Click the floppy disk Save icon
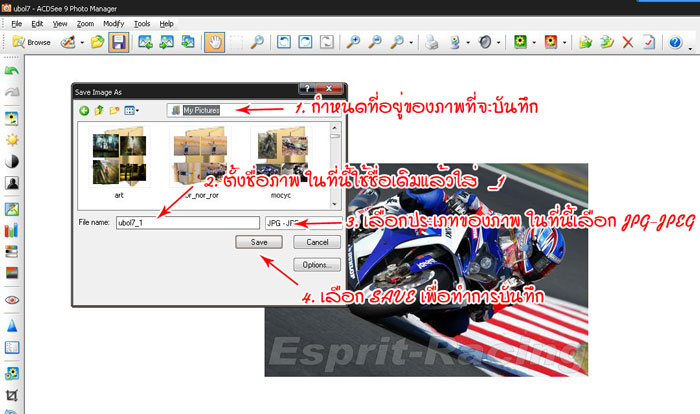 click(118, 43)
